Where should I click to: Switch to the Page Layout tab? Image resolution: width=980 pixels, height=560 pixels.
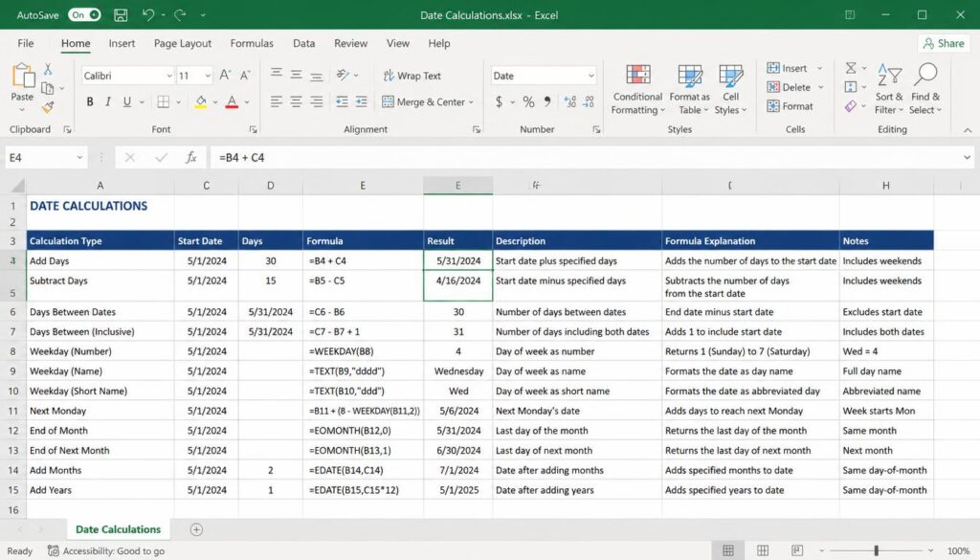(x=183, y=43)
